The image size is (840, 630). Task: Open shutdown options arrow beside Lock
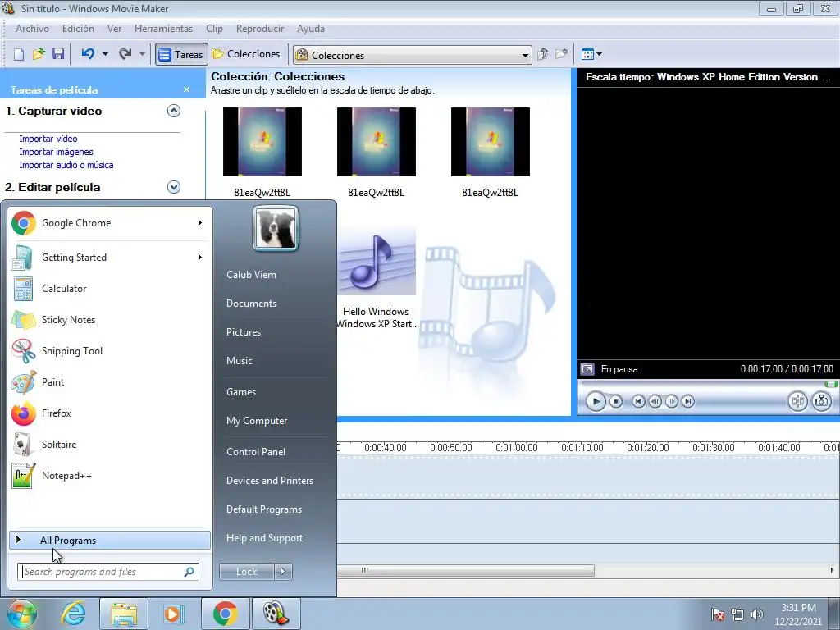pos(283,572)
